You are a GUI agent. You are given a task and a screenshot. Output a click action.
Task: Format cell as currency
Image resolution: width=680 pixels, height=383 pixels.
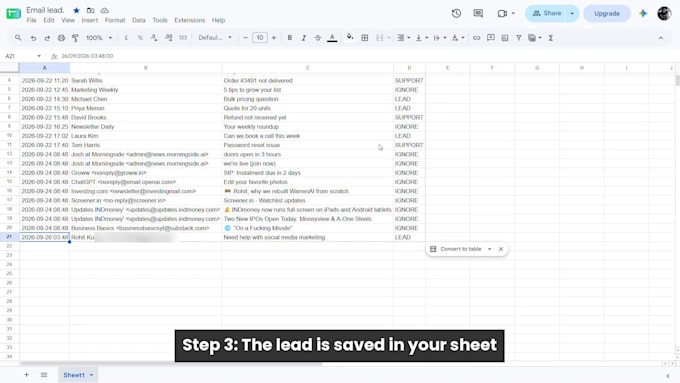click(x=126, y=38)
